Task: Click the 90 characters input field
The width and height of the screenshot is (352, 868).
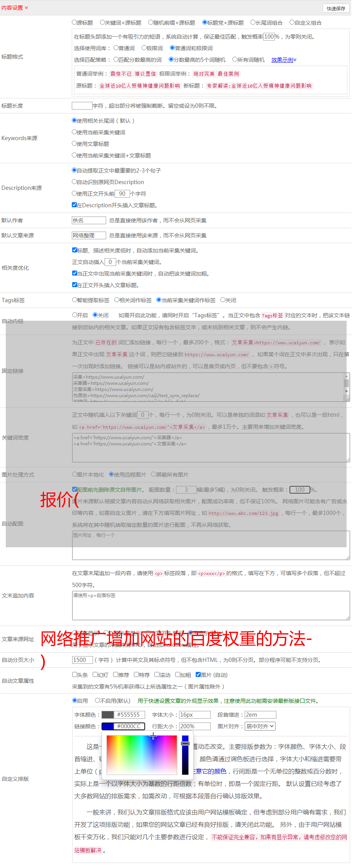Action: (x=122, y=194)
